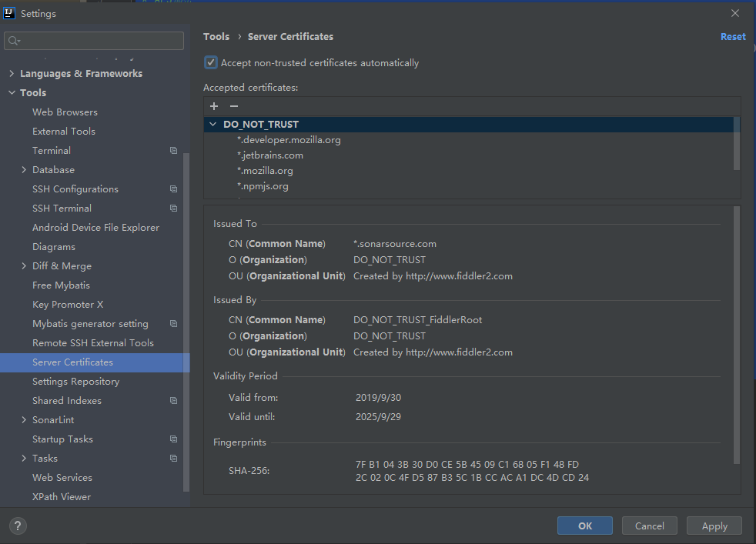
Task: Select Server Certificates in the breadcrumb
Action: click(x=290, y=36)
